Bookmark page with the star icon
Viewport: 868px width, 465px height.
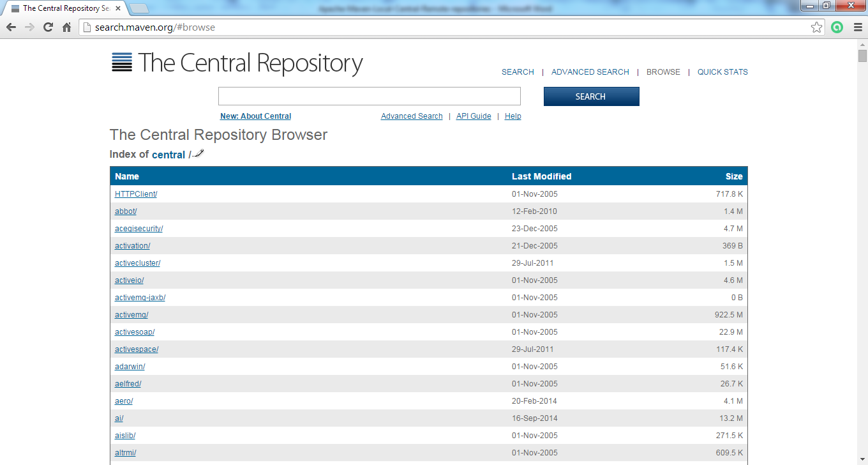816,27
